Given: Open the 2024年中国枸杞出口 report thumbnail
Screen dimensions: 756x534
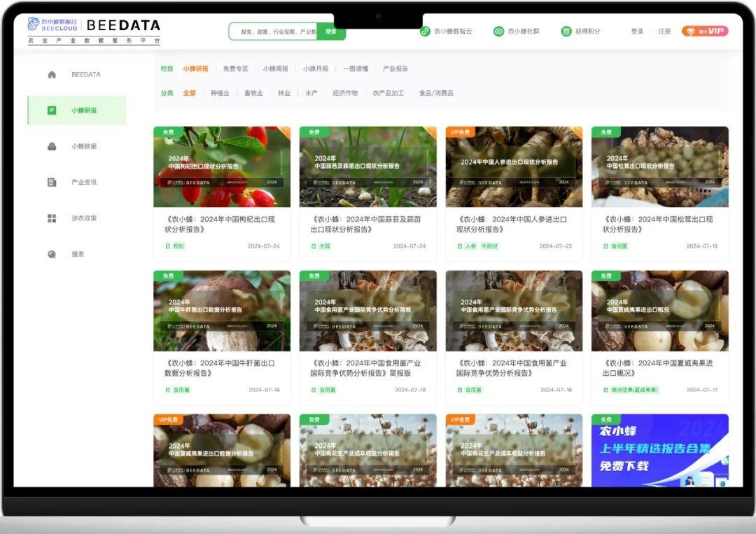Looking at the screenshot, I should pos(222,167).
